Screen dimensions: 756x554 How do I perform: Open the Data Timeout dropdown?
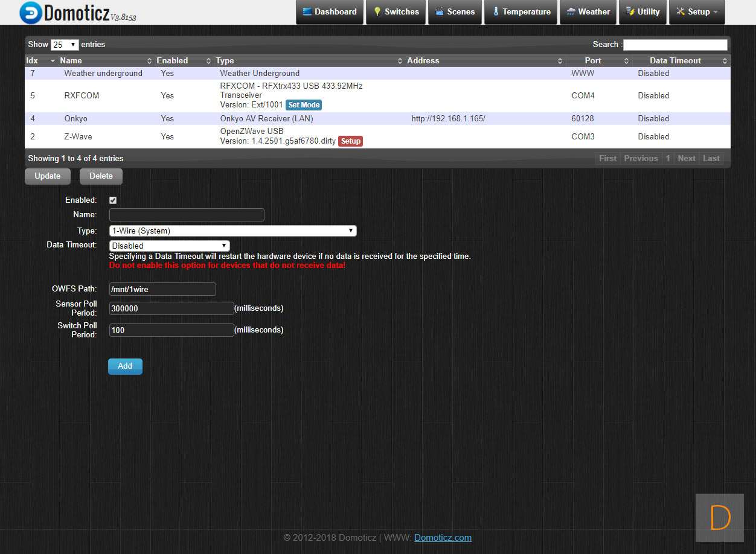point(169,246)
